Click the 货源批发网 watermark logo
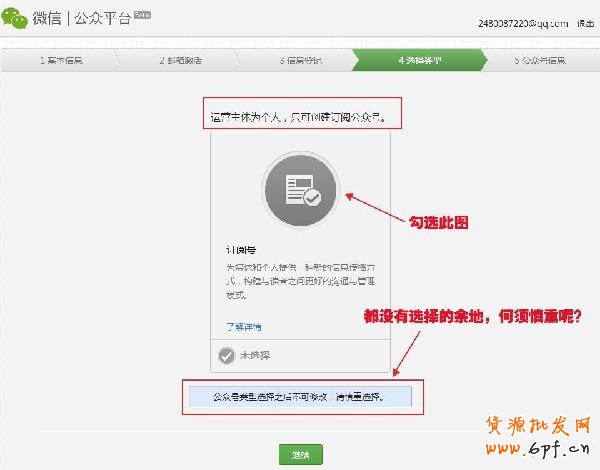The height and width of the screenshot is (470, 600). (538, 426)
